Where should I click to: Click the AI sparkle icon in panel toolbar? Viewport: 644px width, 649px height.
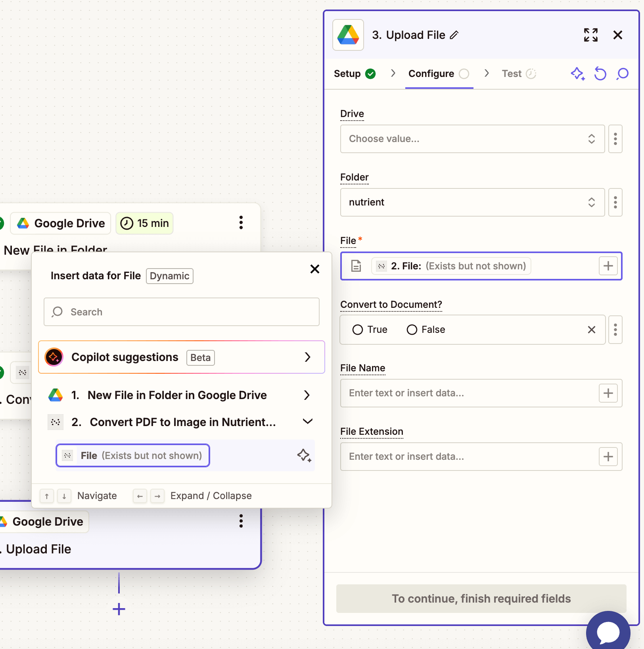(577, 74)
